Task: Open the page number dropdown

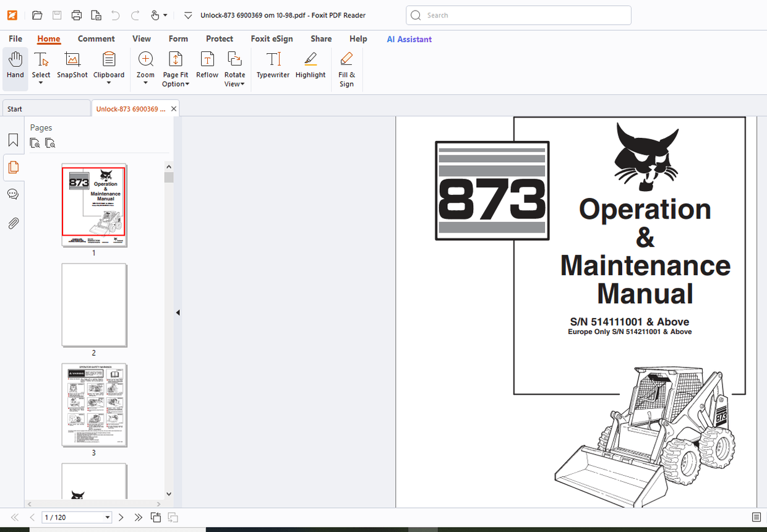Action: [x=108, y=518]
